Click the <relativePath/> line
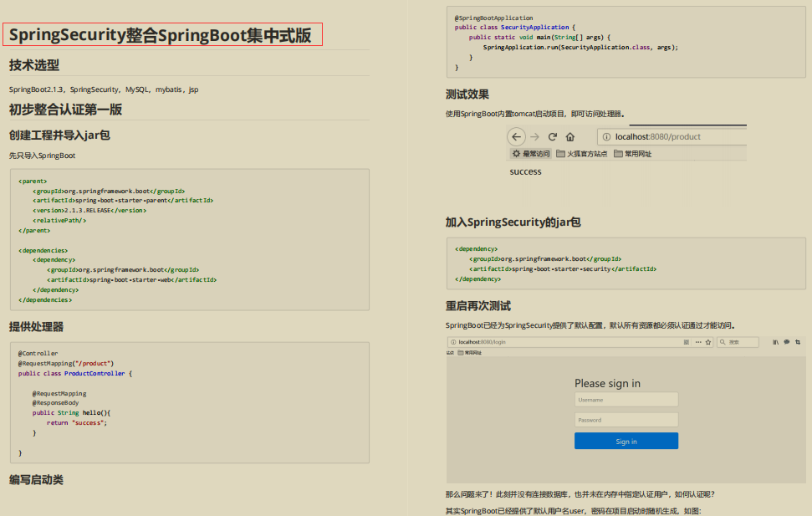The height and width of the screenshot is (516, 812). [59, 220]
